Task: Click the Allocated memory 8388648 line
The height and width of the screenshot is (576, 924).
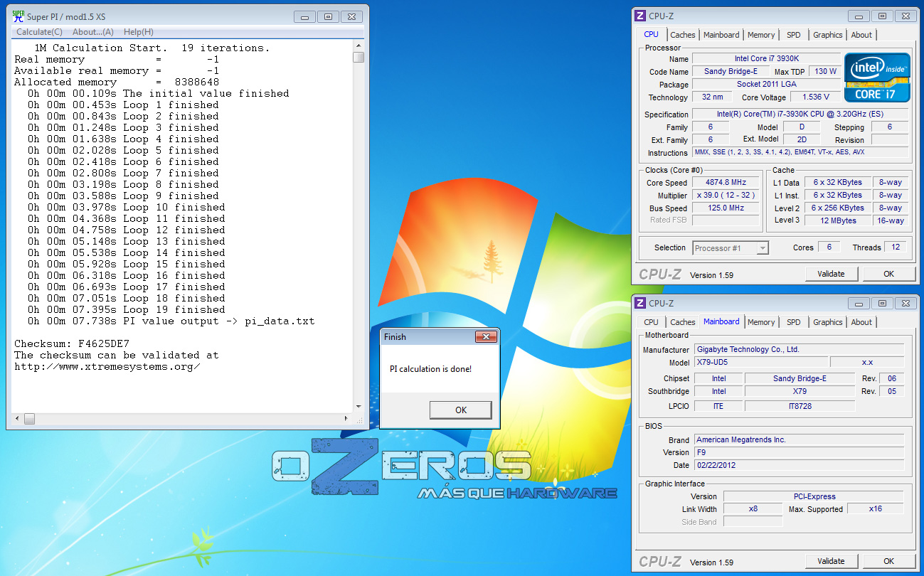Action: click(117, 82)
